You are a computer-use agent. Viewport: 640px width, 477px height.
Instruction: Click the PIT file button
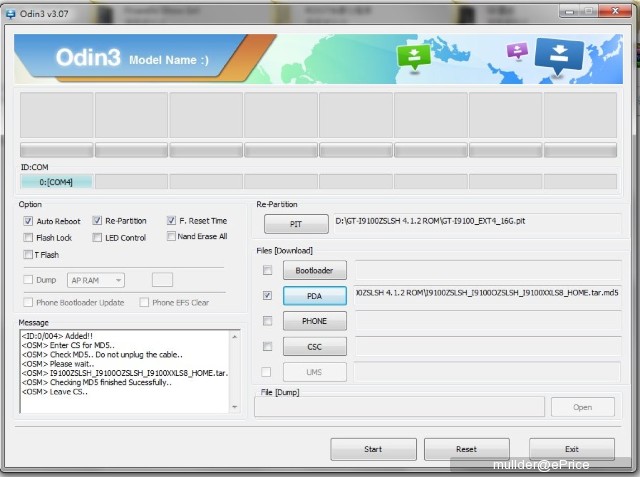pyautogui.click(x=296, y=224)
